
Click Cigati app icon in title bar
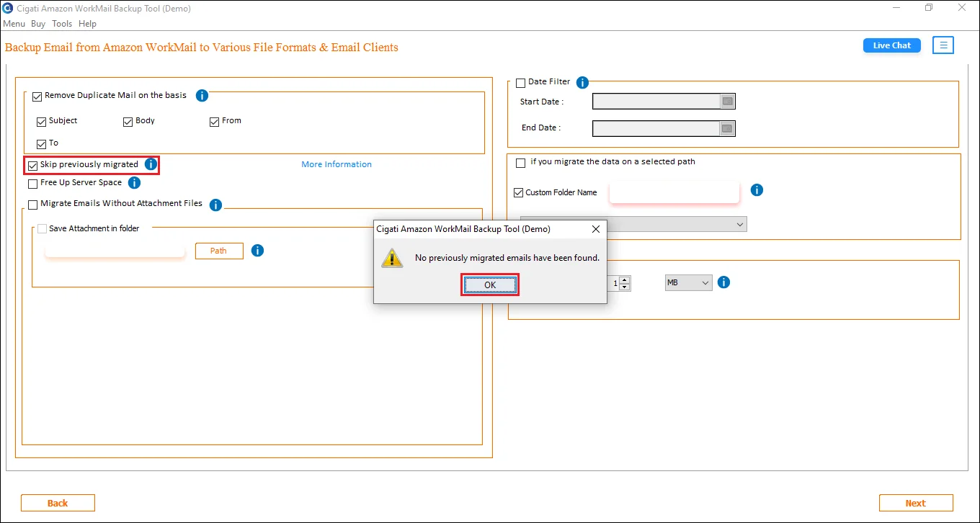(6, 8)
